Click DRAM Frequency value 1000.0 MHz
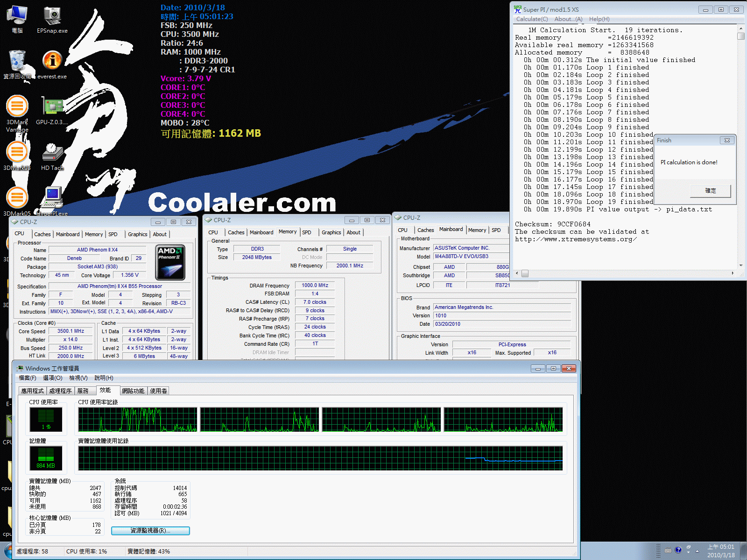Viewport: 747px width, 560px height. (x=315, y=285)
